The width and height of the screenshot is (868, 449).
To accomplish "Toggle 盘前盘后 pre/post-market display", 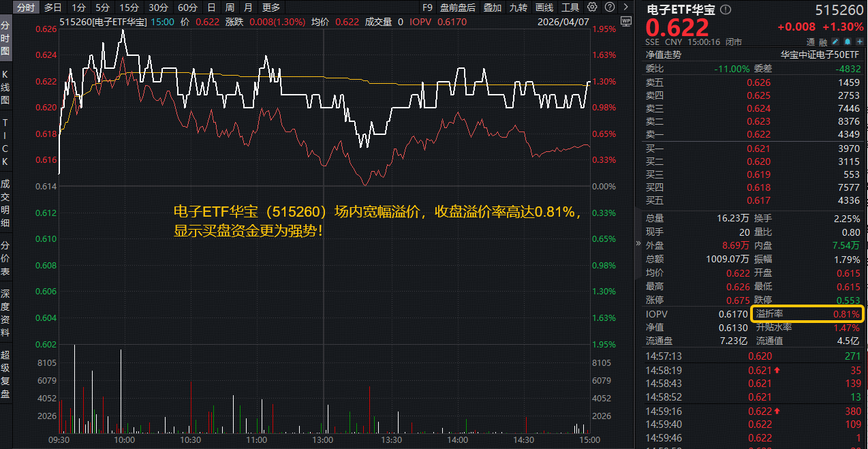I will 457,7.
